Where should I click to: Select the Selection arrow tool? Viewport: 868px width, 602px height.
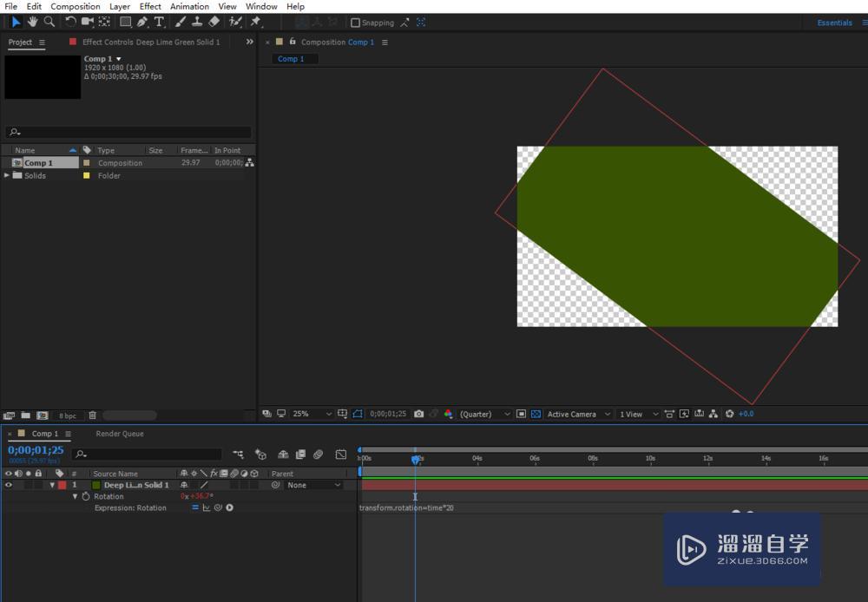click(x=16, y=23)
